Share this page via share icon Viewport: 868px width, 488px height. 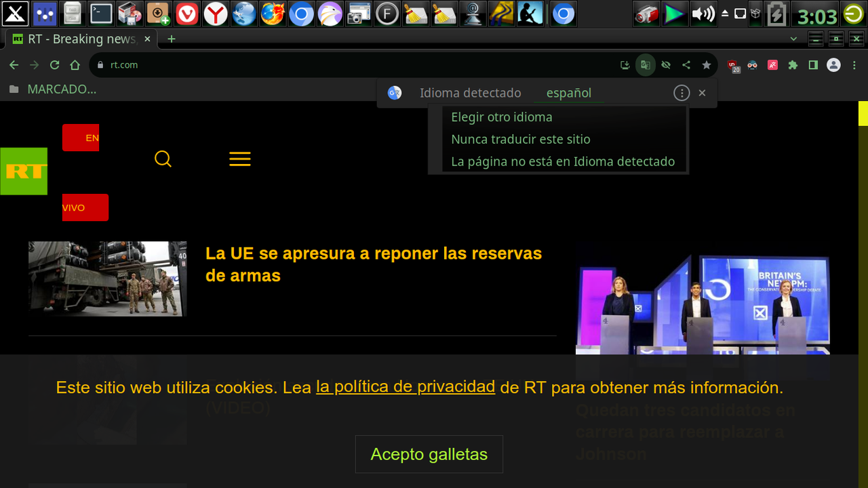(686, 65)
